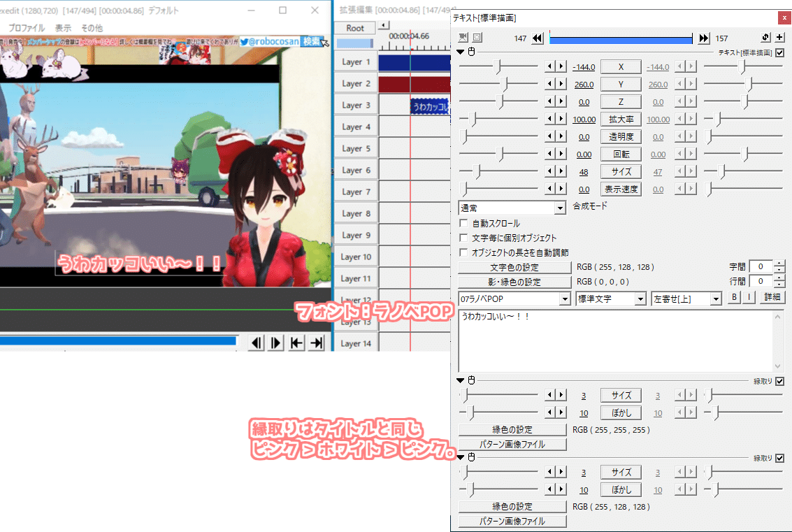The width and height of the screenshot is (792, 532).
Task: Open 左寄せ[上] alignment dropdown
Action: (x=686, y=299)
